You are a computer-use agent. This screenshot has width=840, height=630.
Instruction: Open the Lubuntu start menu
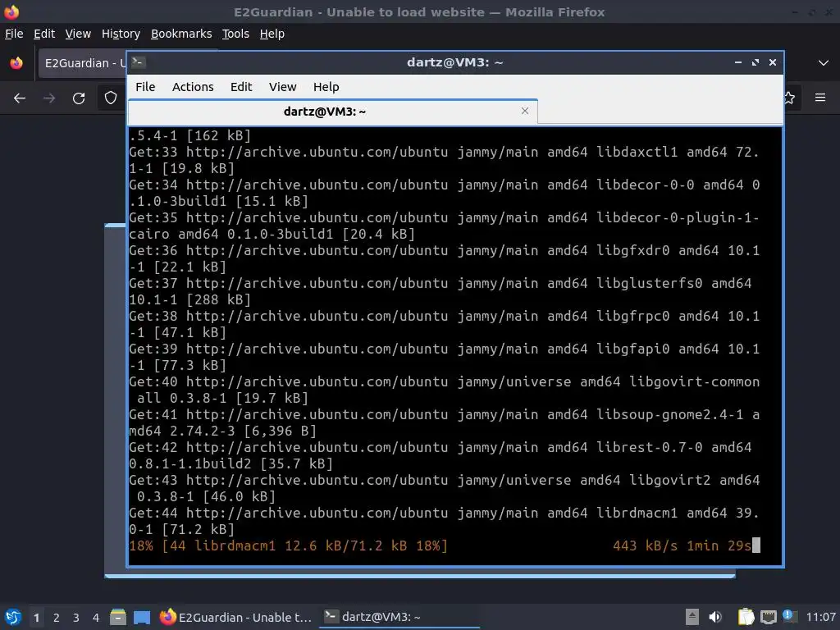[x=13, y=617]
